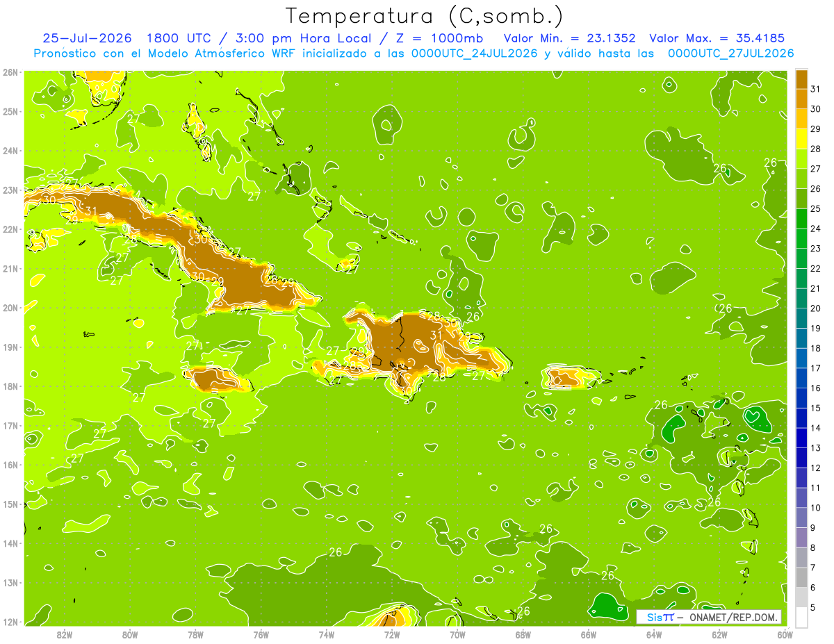Click the "ONAMET/REP.DOM." credit label

pos(734,618)
